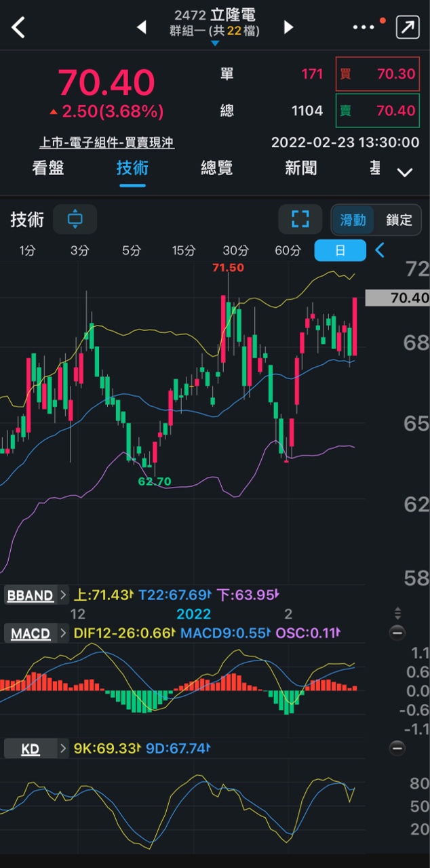
Task: Tap the fullscreen chart icon
Action: point(300,219)
